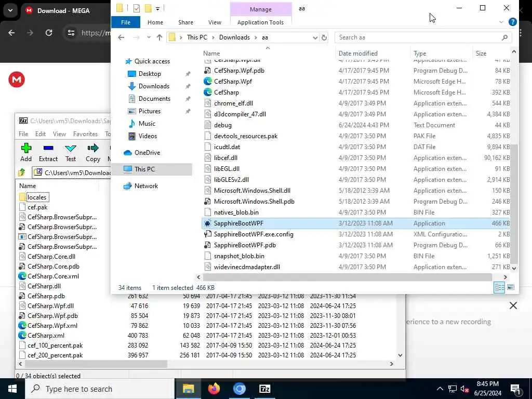The height and width of the screenshot is (399, 532).
Task: Select OneDrive in the navigation pane
Action: click(x=147, y=153)
